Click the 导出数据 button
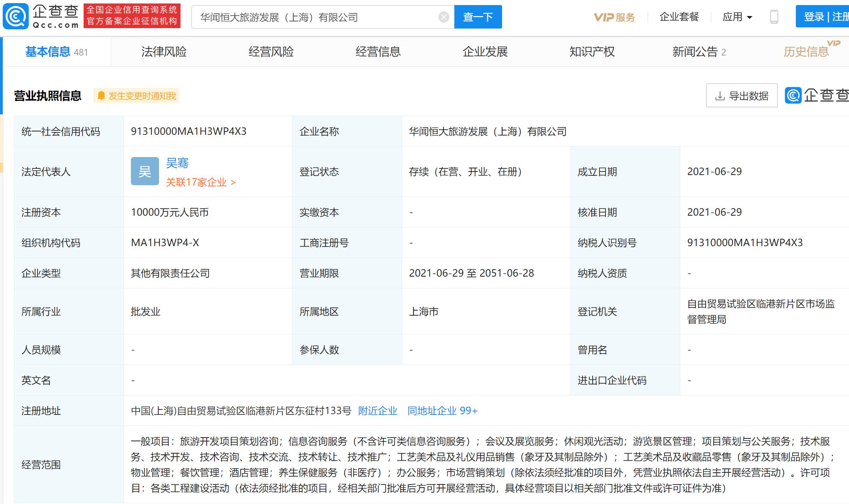Viewport: 849px width, 504px height. pyautogui.click(x=741, y=96)
